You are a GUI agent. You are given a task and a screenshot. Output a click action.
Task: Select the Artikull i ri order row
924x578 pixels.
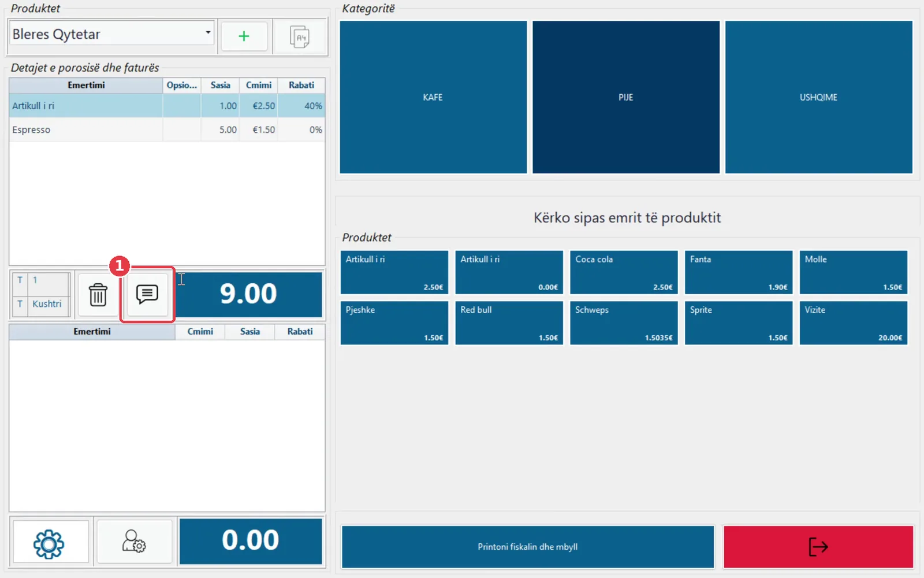[x=167, y=106]
